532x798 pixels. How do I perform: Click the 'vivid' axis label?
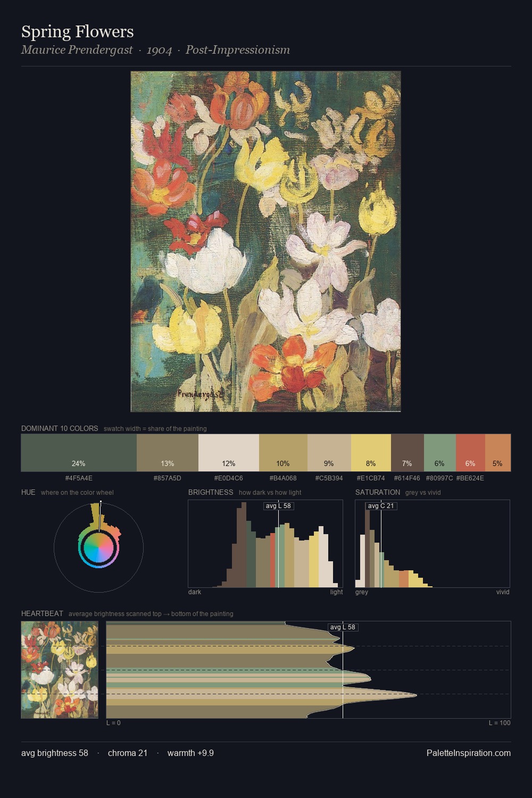coord(503,592)
